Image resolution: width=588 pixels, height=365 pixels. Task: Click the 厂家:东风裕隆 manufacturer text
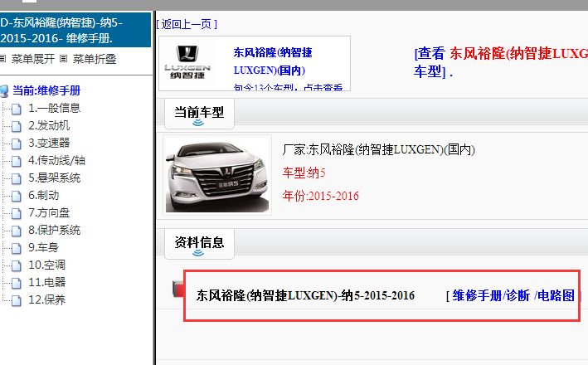tap(379, 149)
